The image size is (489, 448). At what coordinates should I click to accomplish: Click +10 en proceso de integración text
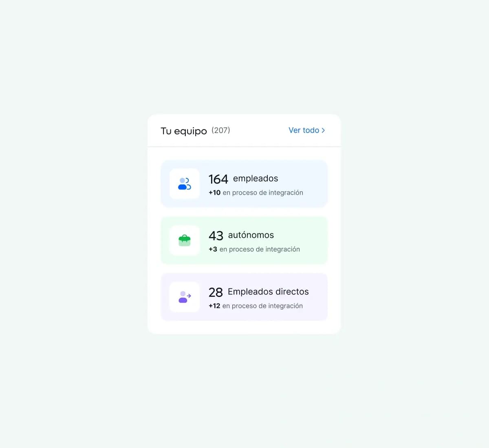tap(256, 193)
